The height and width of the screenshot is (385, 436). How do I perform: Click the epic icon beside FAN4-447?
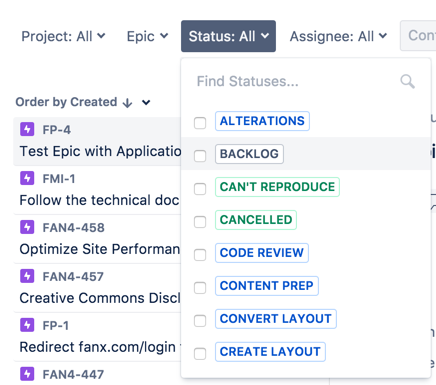(27, 374)
